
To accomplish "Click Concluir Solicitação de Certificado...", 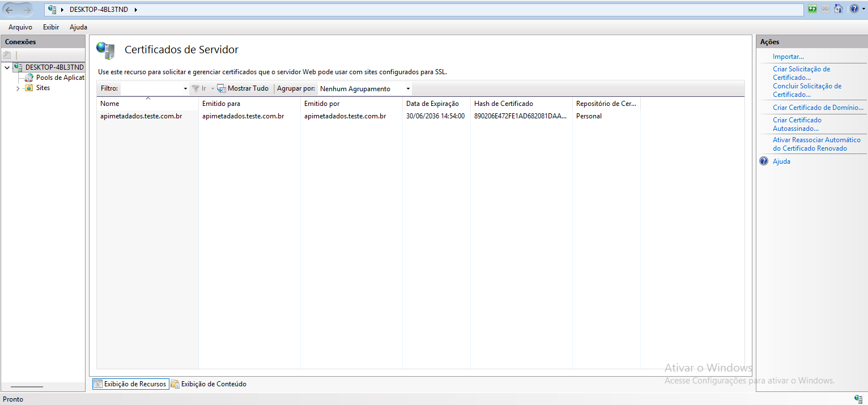I will click(x=807, y=90).
